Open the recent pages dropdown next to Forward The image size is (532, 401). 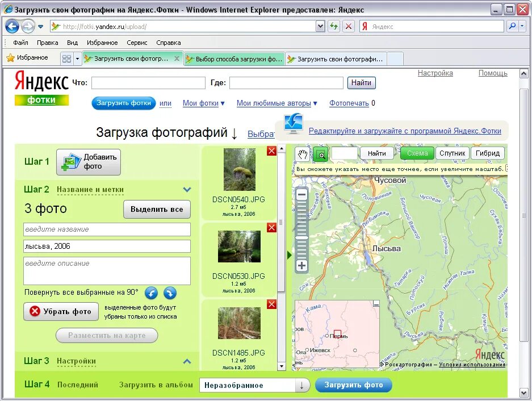coord(41,27)
